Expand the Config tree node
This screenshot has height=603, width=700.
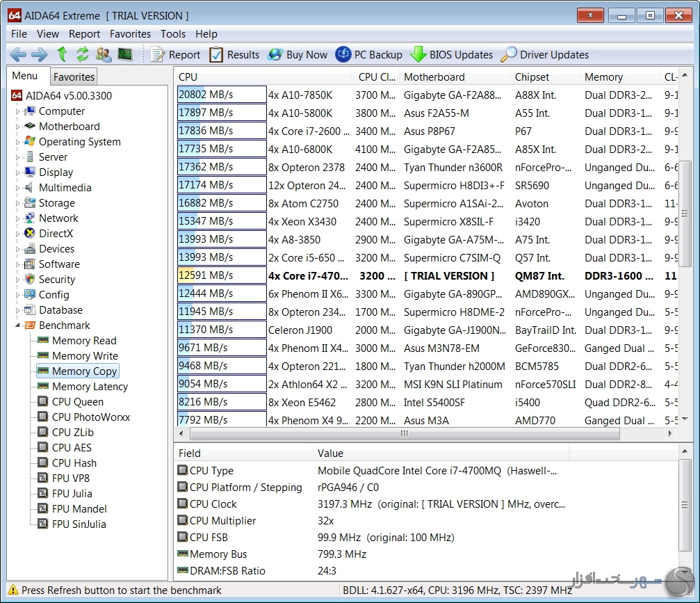pos(18,295)
